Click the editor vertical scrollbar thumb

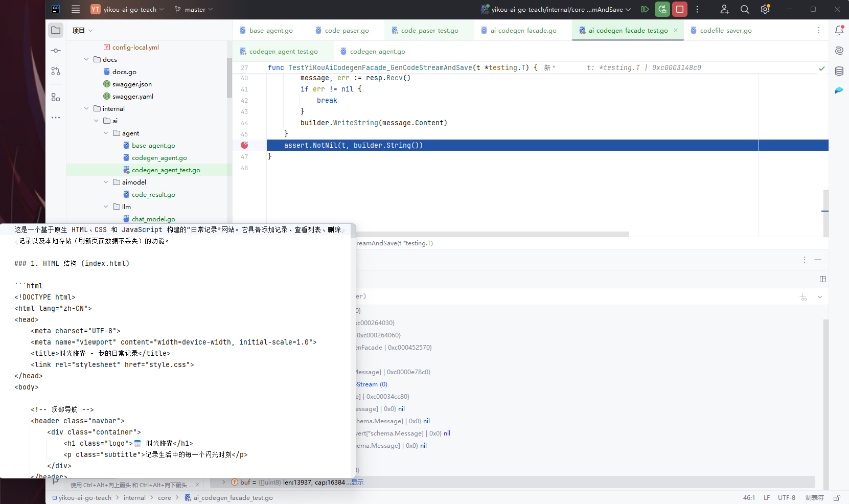826,213
